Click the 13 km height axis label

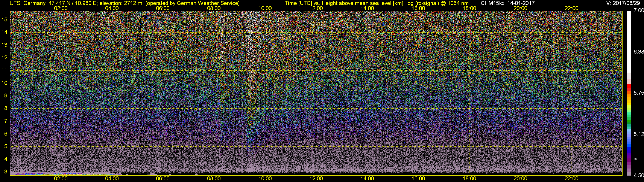pyautogui.click(x=5, y=45)
